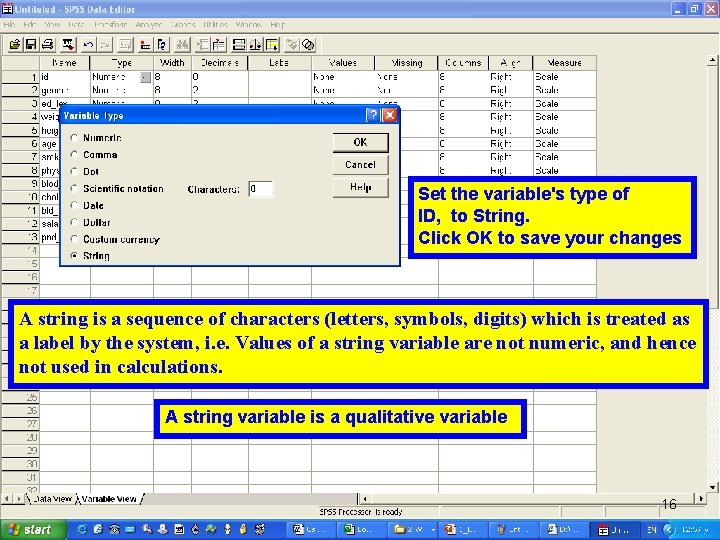The height and width of the screenshot is (540, 720).
Task: Select the Dot radio button
Action: pyautogui.click(x=74, y=171)
